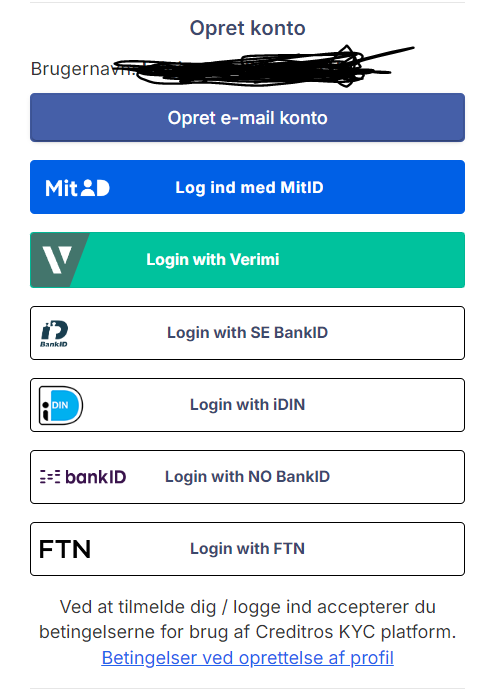Select Opret e-mail konto button
The width and height of the screenshot is (490, 692).
(x=247, y=118)
